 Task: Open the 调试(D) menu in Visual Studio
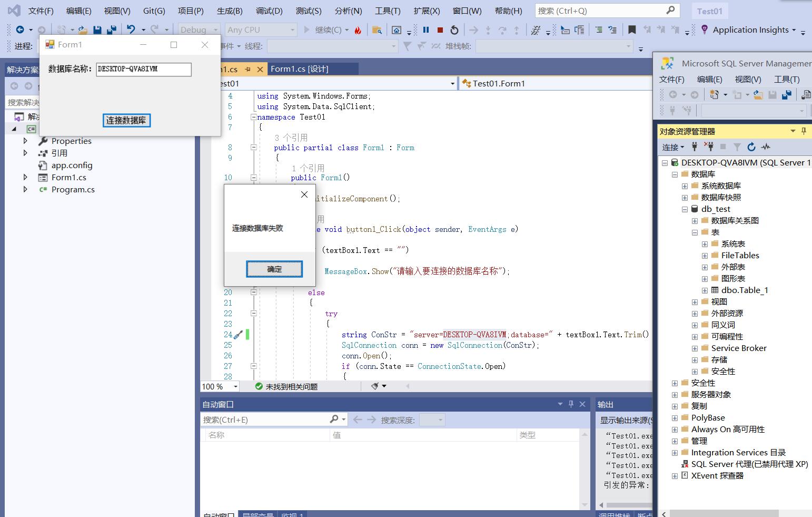pos(269,11)
